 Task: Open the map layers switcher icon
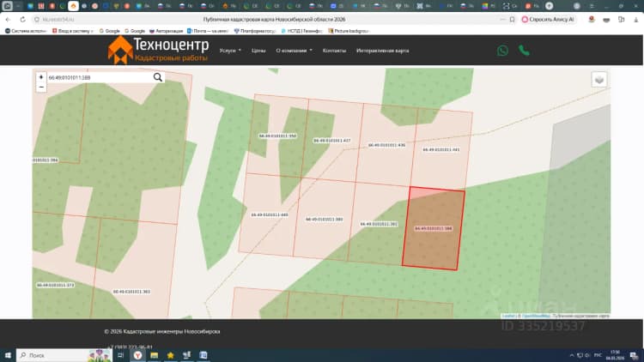pos(599,80)
